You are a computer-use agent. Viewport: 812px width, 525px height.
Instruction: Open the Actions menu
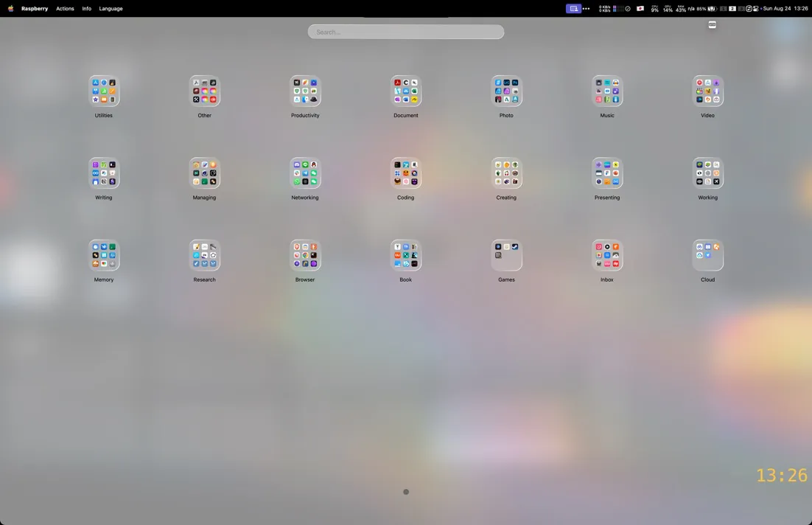pyautogui.click(x=65, y=9)
